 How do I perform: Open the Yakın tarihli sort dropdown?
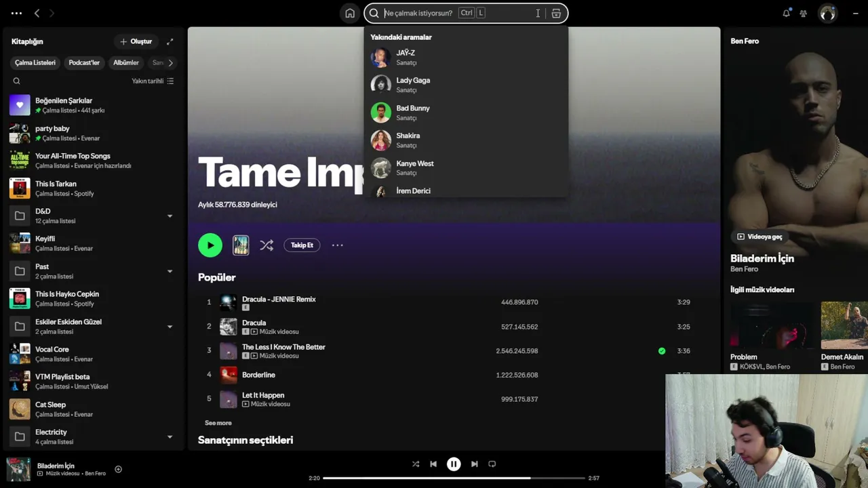pyautogui.click(x=153, y=81)
